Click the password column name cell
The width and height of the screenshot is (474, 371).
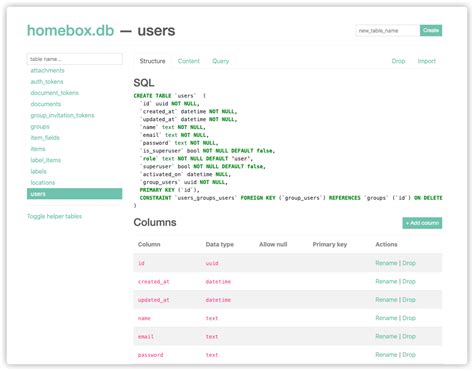tap(151, 355)
